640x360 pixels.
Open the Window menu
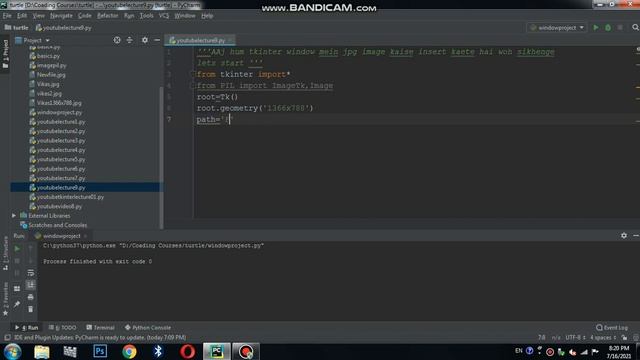(x=185, y=16)
